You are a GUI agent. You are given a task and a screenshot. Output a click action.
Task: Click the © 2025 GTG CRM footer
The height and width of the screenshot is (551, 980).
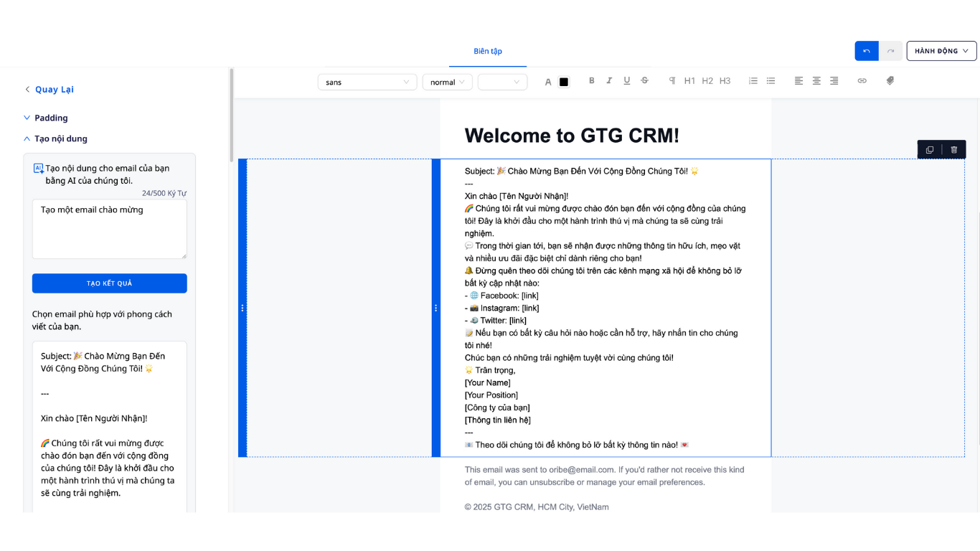[x=537, y=507]
